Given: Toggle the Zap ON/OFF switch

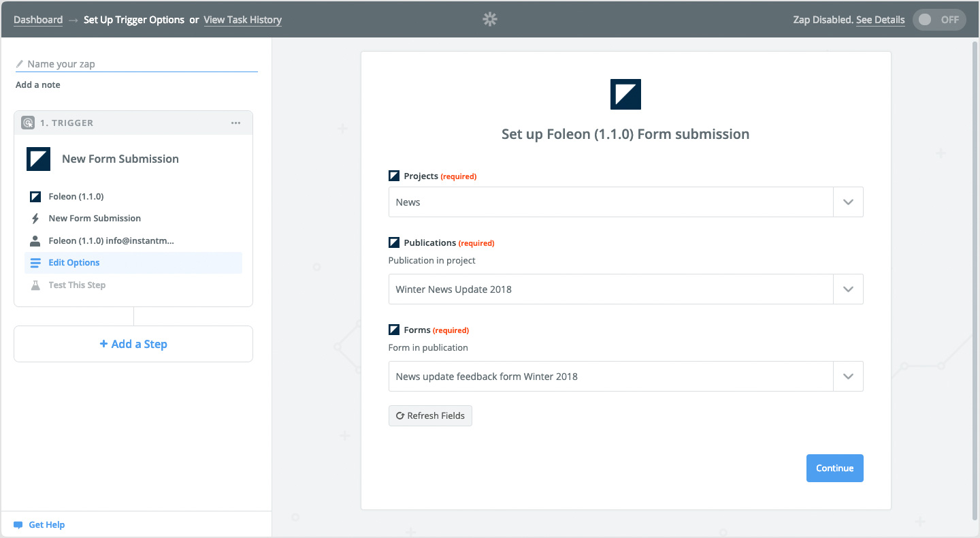Looking at the screenshot, I should coord(939,20).
